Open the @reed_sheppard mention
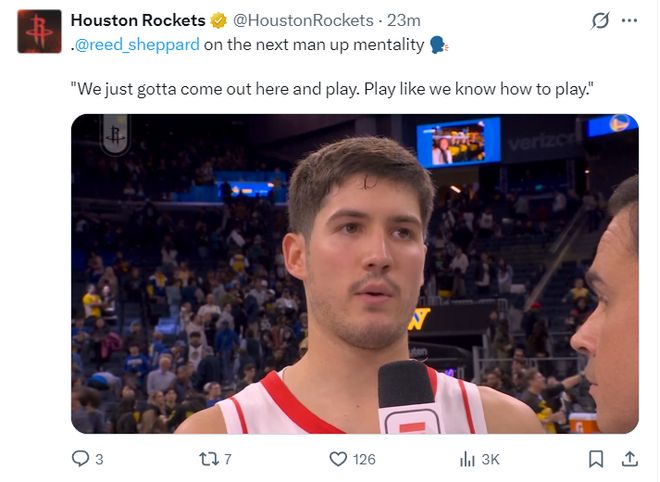Image resolution: width=660 pixels, height=482 pixels. click(138, 44)
